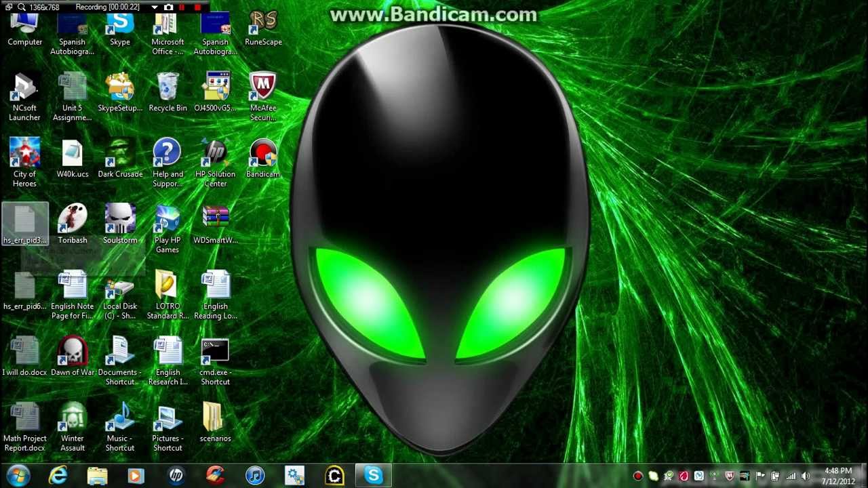Click the HP icon on taskbar
This screenshot has height=488, width=868.
click(176, 476)
